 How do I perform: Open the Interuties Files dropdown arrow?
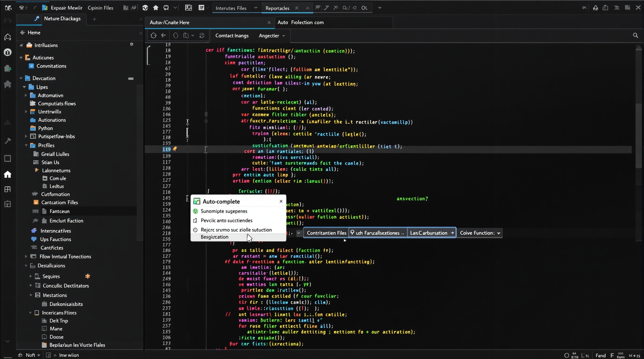(x=256, y=8)
